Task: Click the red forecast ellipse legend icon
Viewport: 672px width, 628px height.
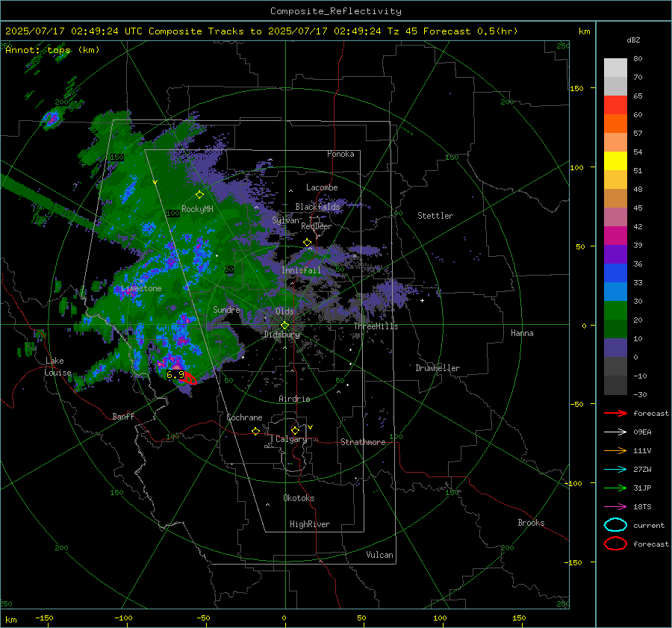Action: coord(615,544)
